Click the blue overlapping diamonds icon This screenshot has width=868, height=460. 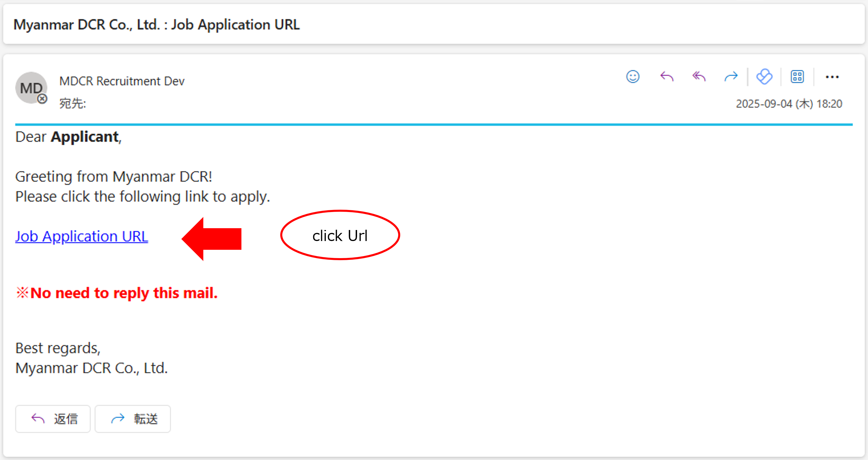click(764, 77)
